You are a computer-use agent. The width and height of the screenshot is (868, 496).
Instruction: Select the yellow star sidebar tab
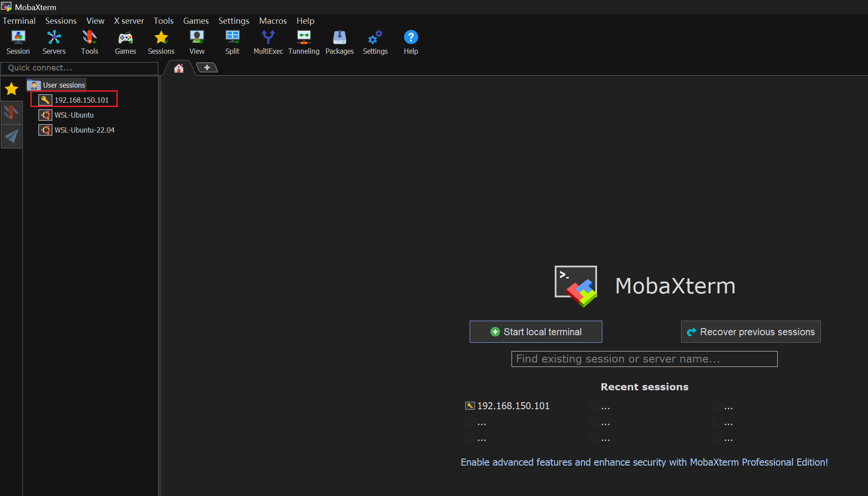pos(11,89)
